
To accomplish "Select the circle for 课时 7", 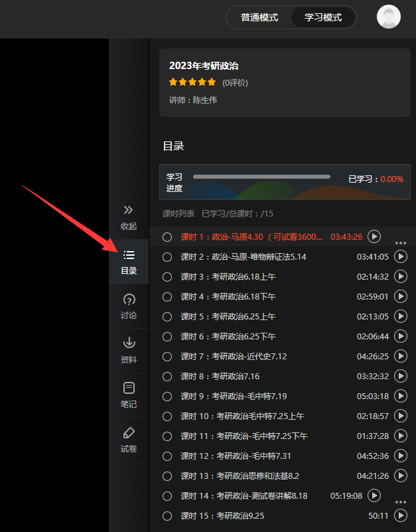I will click(167, 357).
